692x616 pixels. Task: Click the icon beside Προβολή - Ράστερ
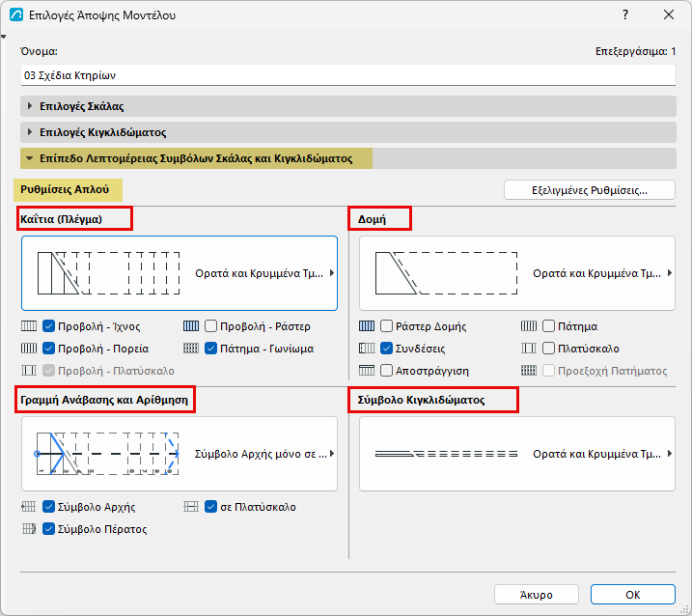tap(191, 326)
